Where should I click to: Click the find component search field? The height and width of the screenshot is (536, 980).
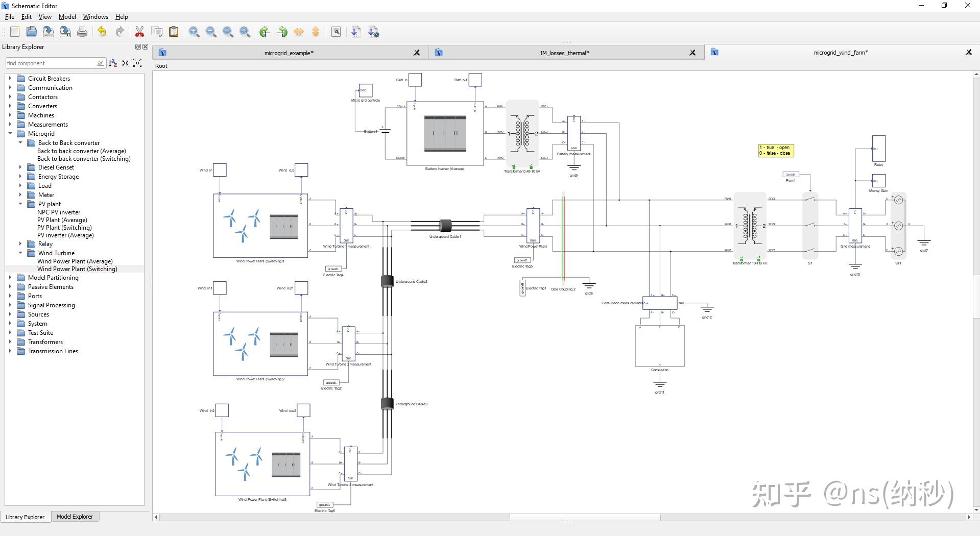51,63
